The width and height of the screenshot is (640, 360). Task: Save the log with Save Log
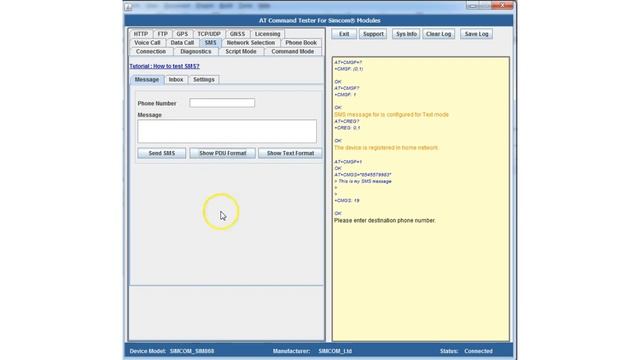point(476,34)
